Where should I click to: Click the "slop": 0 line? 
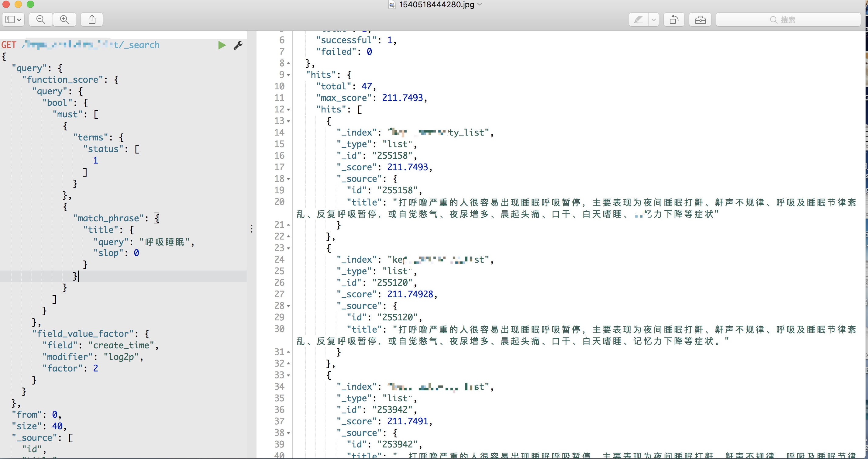(116, 253)
